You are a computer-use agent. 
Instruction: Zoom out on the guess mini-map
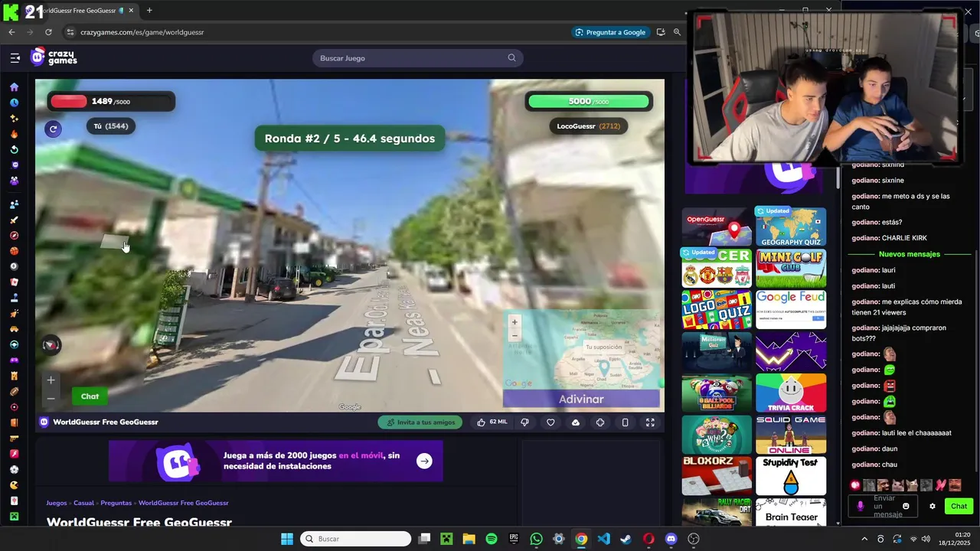pos(514,336)
